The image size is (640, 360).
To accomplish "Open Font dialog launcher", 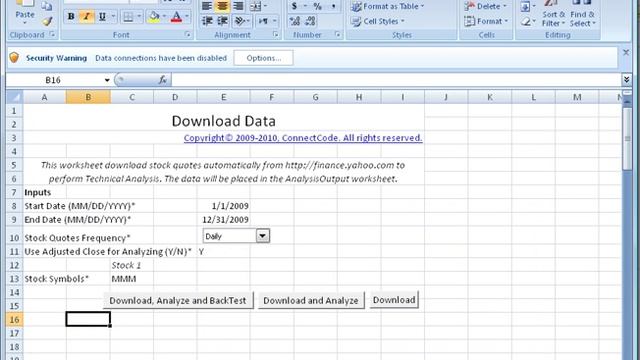I will pos(188,35).
